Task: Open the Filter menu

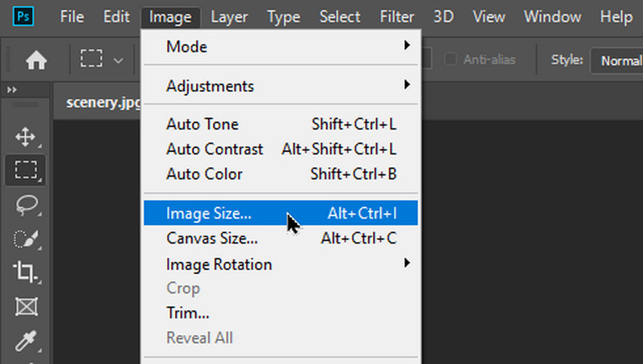Action: click(x=397, y=16)
